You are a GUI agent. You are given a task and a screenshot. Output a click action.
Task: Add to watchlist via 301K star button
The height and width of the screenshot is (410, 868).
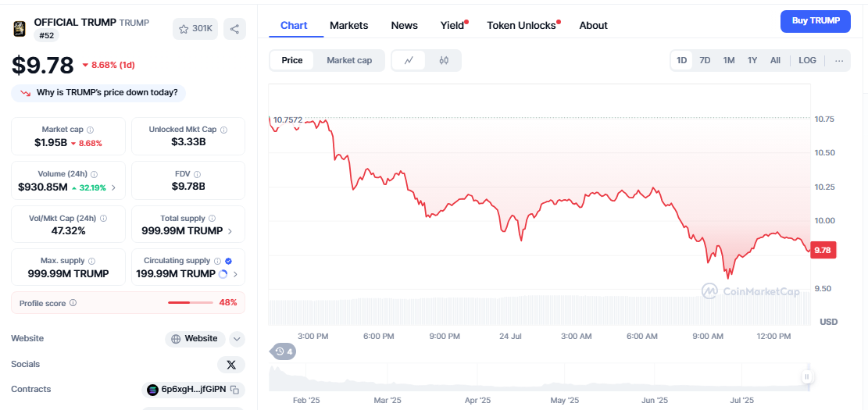coord(195,29)
